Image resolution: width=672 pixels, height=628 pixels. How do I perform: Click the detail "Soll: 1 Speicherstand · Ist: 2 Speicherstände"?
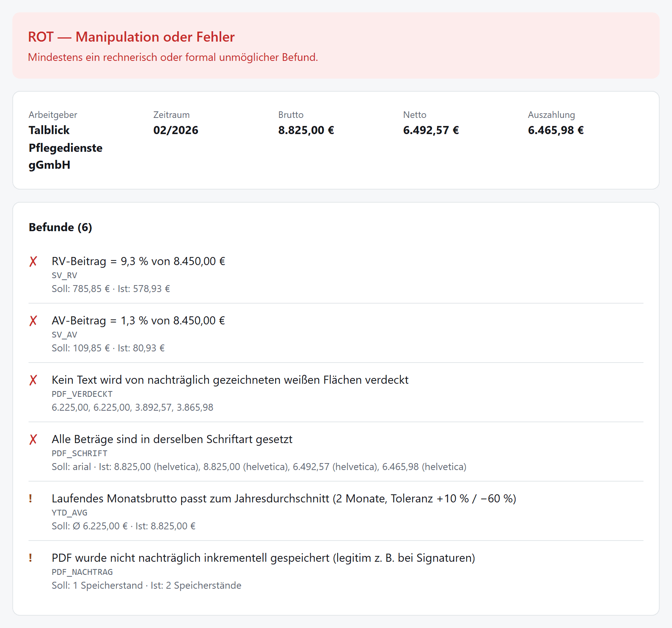[x=146, y=586]
